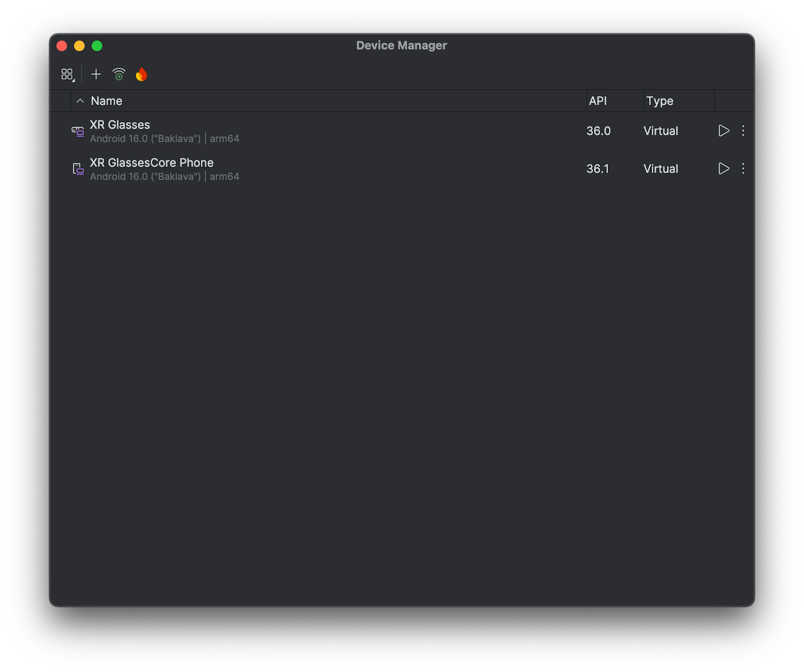This screenshot has width=804, height=672.
Task: Open the group devices view icon
Action: [67, 74]
